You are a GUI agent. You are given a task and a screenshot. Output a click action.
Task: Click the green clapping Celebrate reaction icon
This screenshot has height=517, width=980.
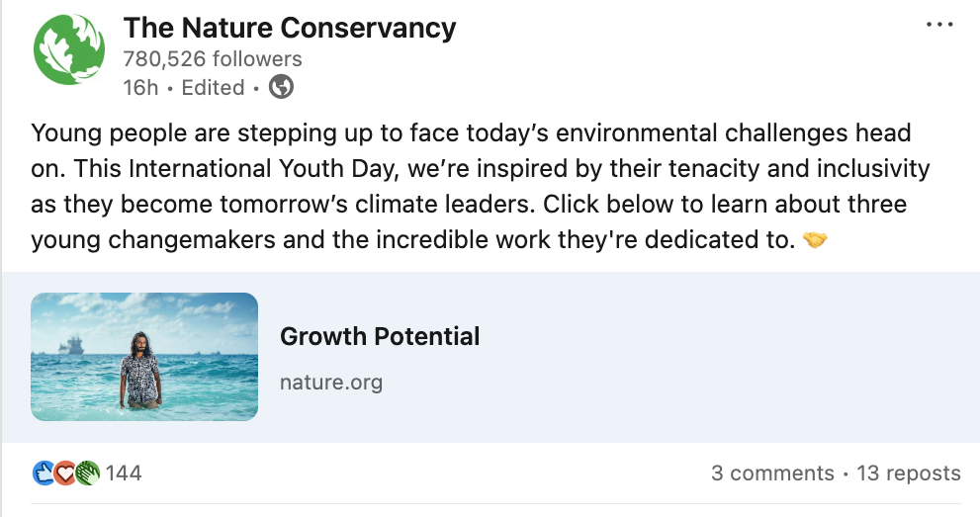click(x=87, y=474)
